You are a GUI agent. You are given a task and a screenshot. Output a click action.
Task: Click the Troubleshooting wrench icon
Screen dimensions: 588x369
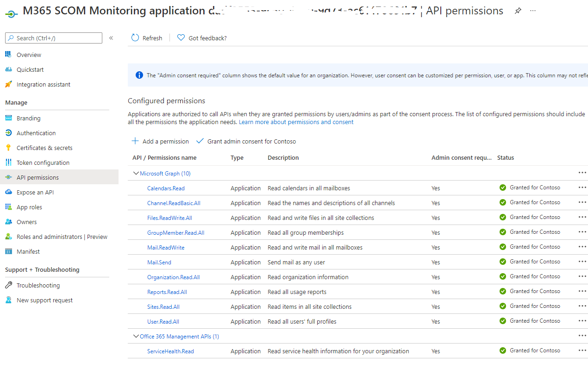click(8, 285)
